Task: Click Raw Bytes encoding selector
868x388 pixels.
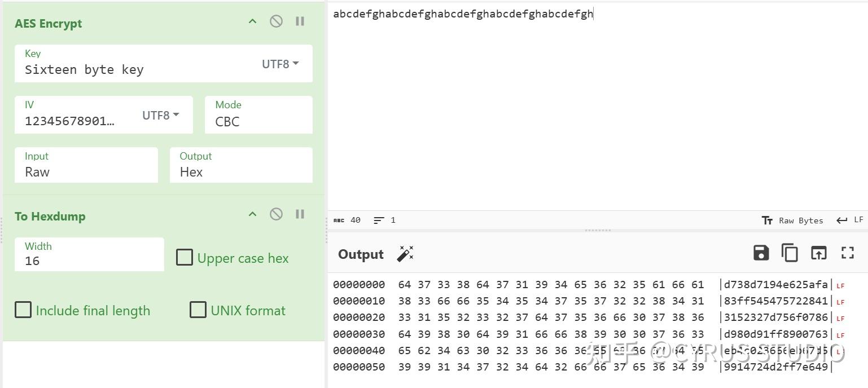Action: (793, 221)
